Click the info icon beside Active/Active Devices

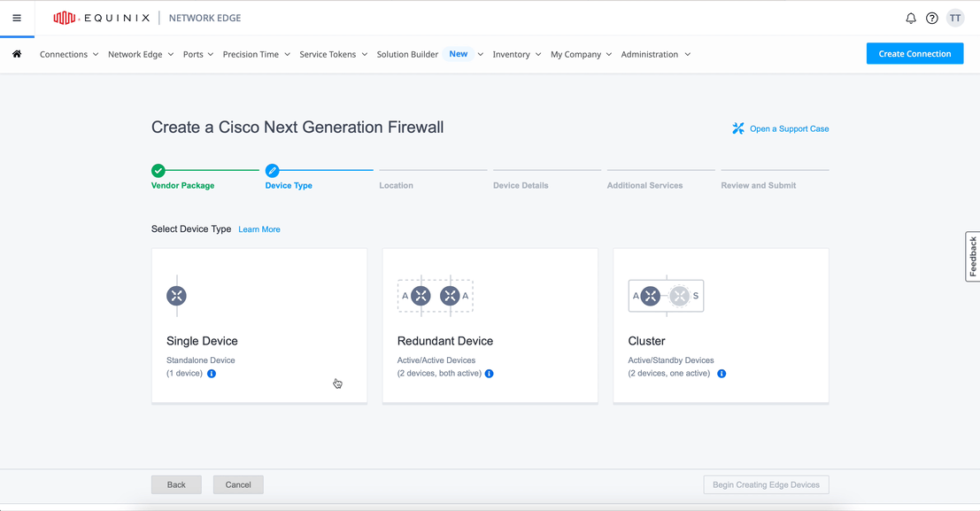click(489, 374)
